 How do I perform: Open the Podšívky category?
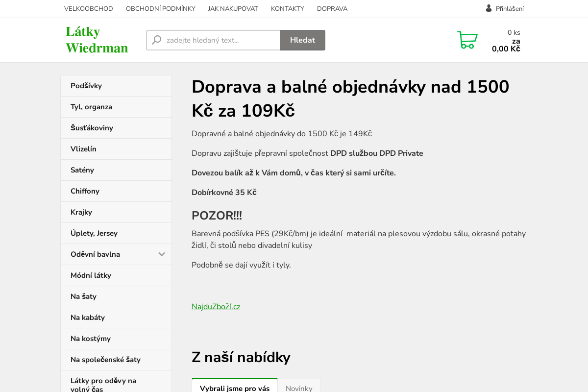(x=86, y=86)
